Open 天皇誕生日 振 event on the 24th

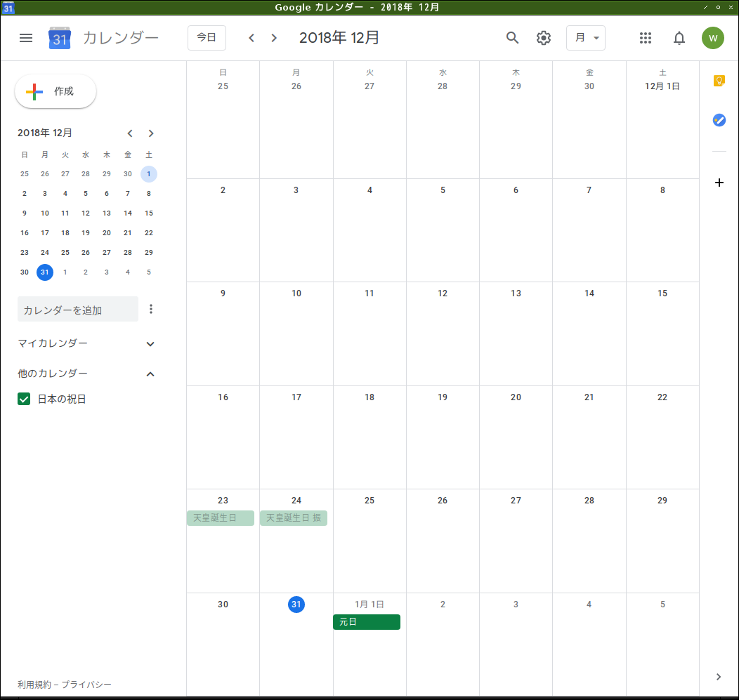click(293, 517)
